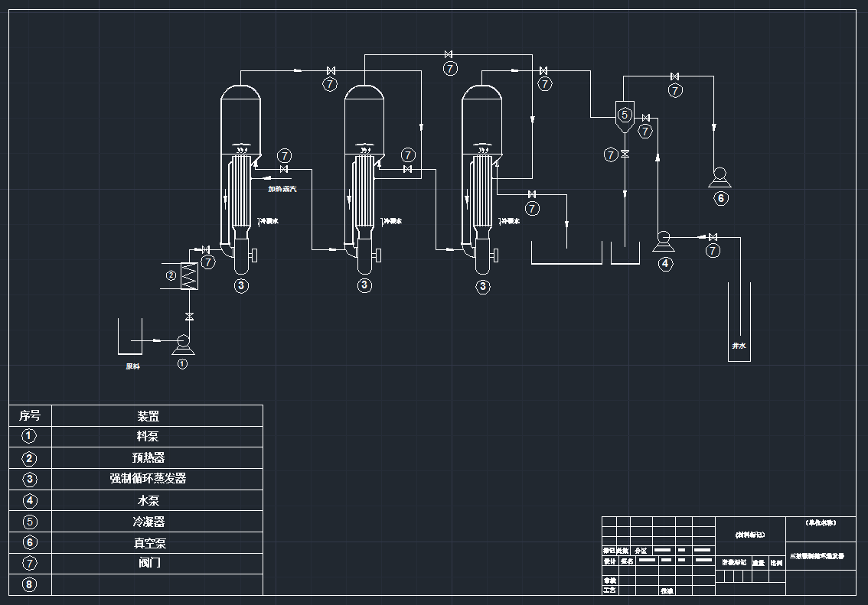The width and height of the screenshot is (868, 605).
Task: Click the valve between second evaporator and vapor line
Action: coord(408,169)
